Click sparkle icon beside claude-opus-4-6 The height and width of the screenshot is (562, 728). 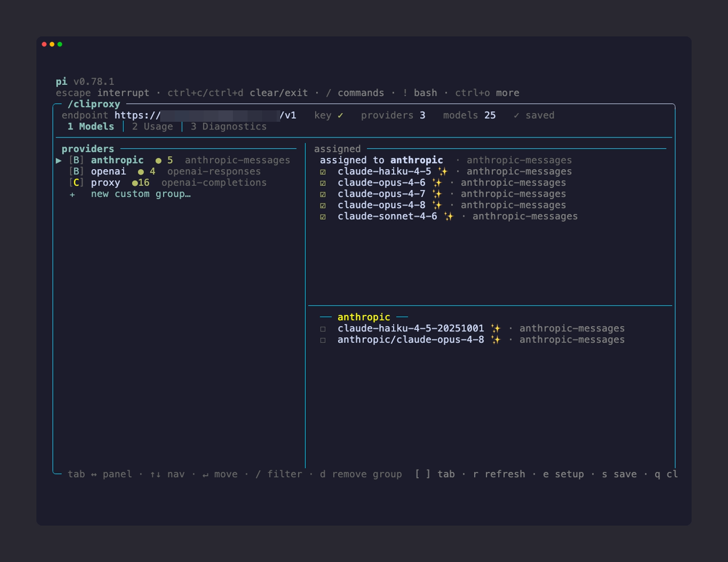pyautogui.click(x=437, y=183)
